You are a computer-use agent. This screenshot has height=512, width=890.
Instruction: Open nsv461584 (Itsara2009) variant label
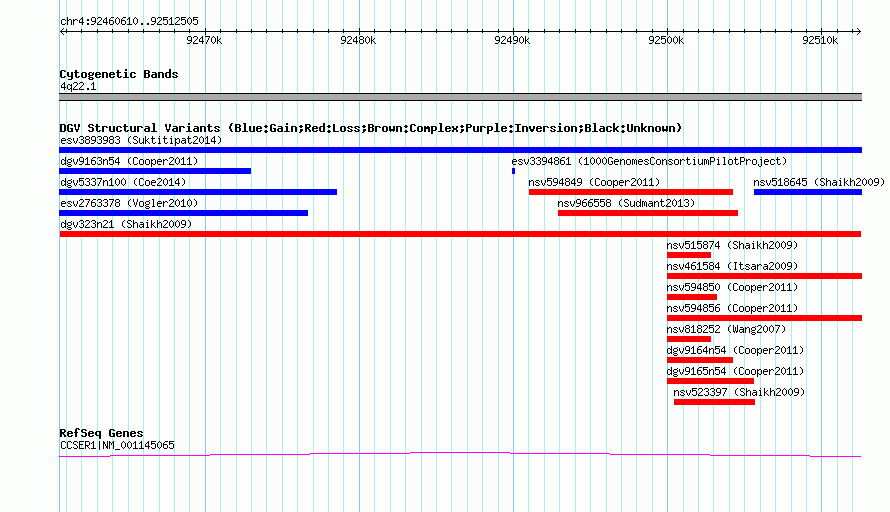pos(732,266)
